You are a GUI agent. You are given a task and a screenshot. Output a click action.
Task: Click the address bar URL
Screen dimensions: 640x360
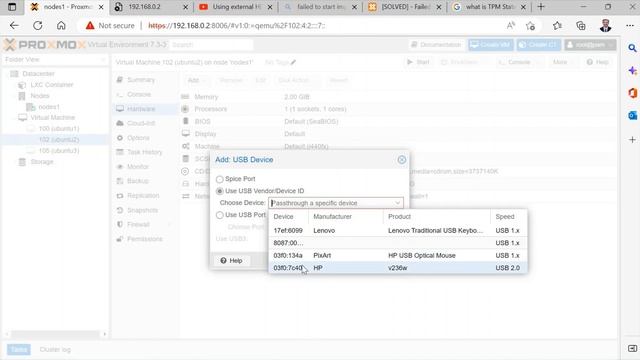pyautogui.click(x=237, y=25)
